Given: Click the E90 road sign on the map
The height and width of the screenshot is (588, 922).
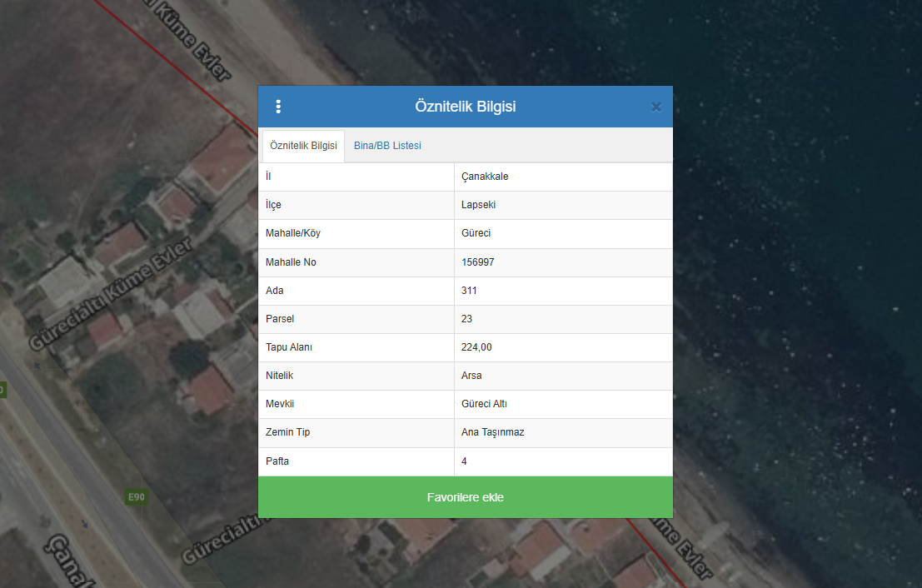Looking at the screenshot, I should click(136, 497).
